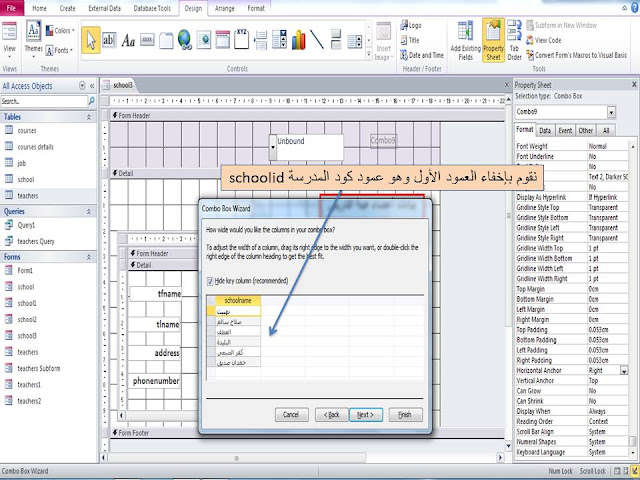This screenshot has width=640, height=480.
Task: Collapse the Forms group
Action: pos(89,257)
